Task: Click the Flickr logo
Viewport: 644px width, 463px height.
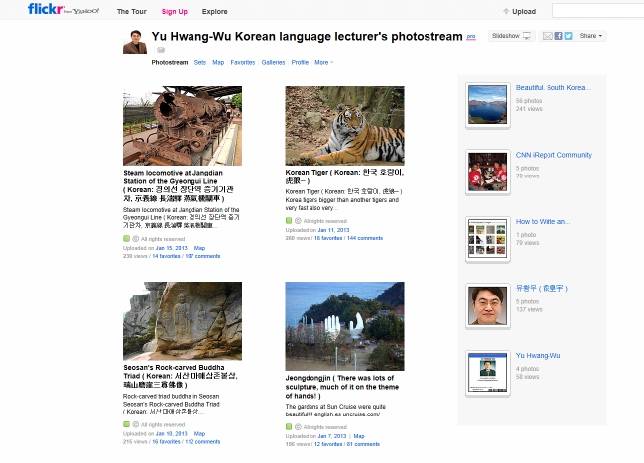Action: (47, 10)
